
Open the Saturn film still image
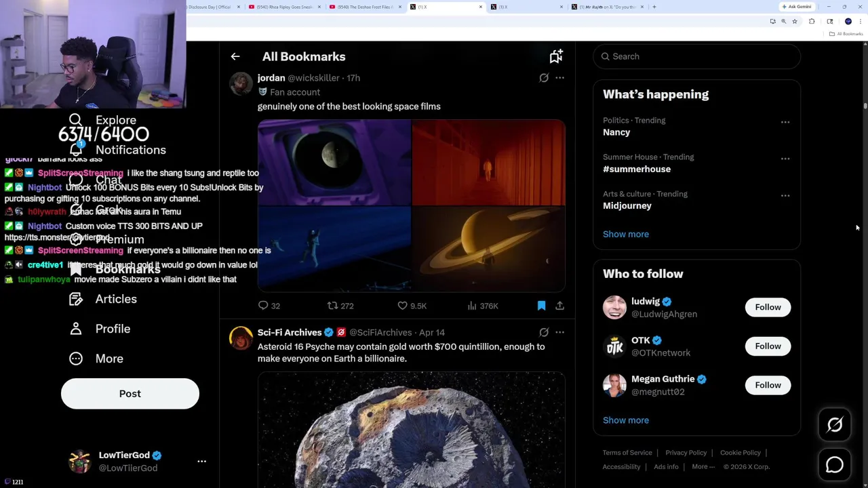pyautogui.click(x=489, y=249)
